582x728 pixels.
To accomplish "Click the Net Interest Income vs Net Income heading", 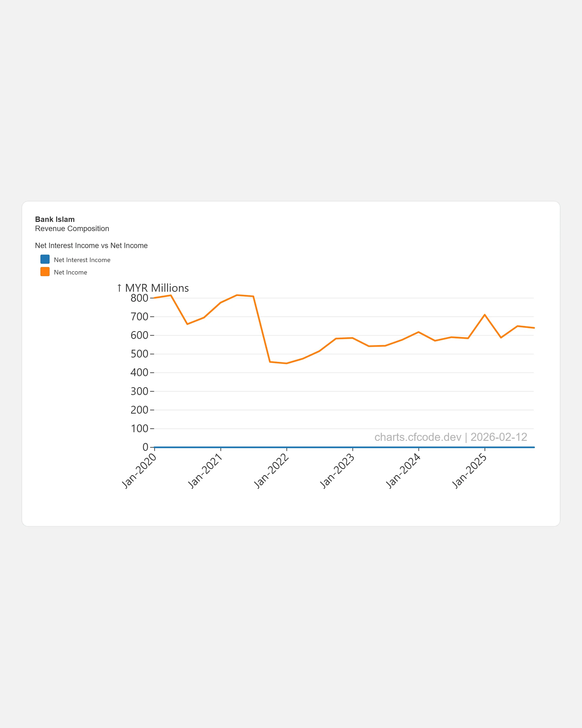I will tap(91, 245).
